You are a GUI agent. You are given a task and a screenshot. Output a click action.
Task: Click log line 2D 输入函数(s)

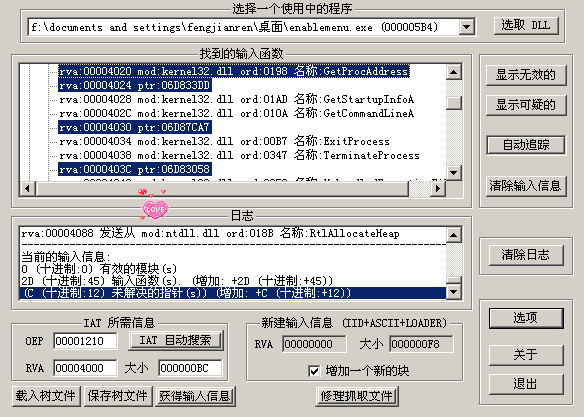point(177,281)
